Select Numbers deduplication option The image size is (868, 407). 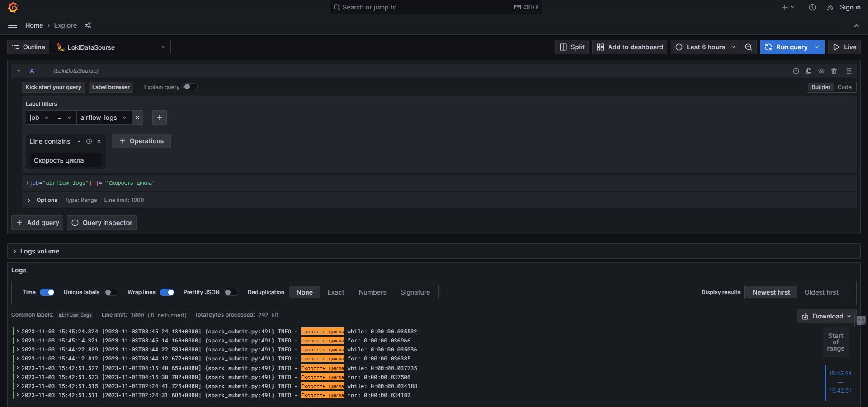[373, 292]
